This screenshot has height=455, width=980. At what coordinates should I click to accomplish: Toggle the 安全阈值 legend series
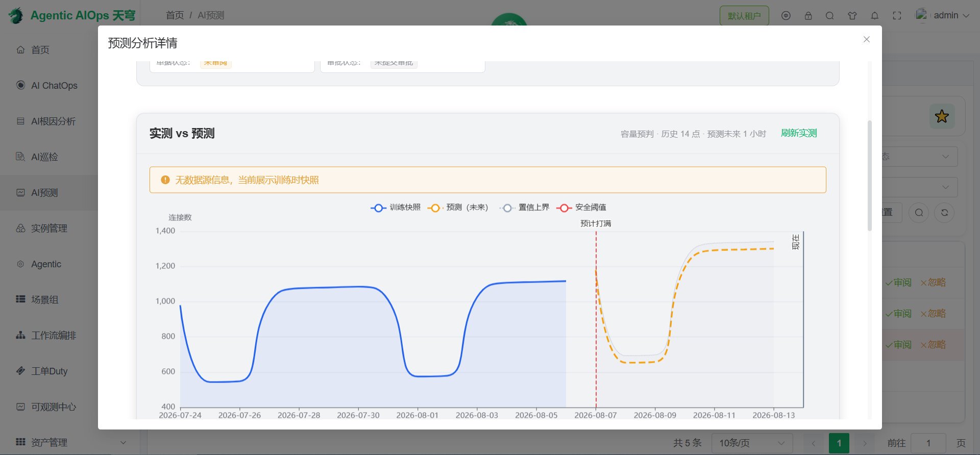coord(581,208)
